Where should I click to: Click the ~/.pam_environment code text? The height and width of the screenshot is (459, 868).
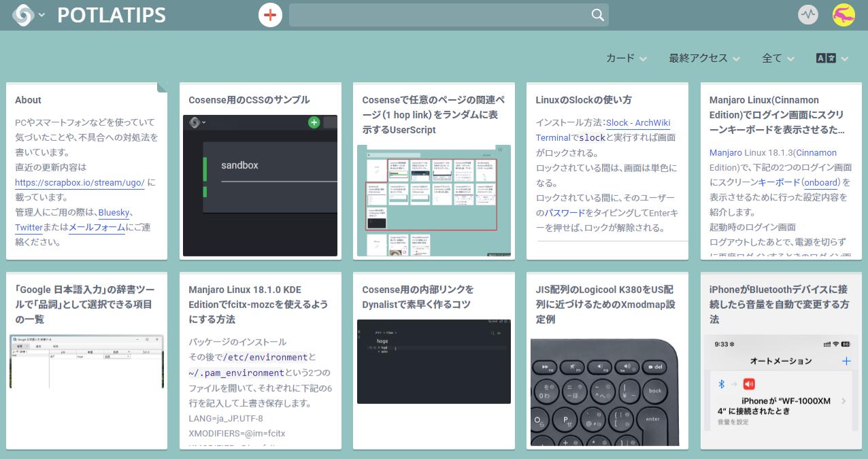pyautogui.click(x=236, y=373)
